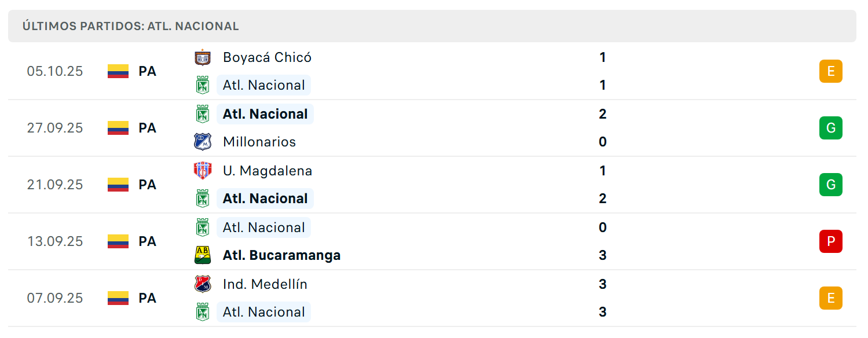Click the U. Magdalena team crest
Image resolution: width=868 pixels, height=338 pixels.
[202, 171]
